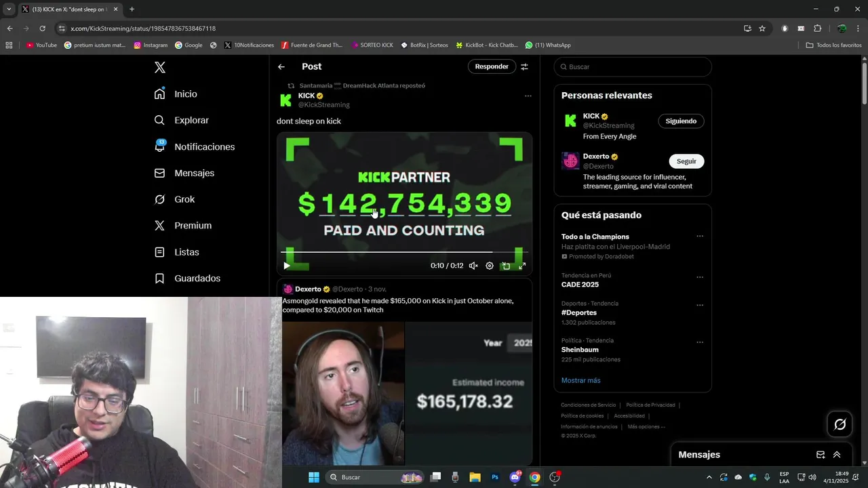The height and width of the screenshot is (488, 868).
Task: Expand the Mensajes drawer
Action: pyautogui.click(x=837, y=455)
